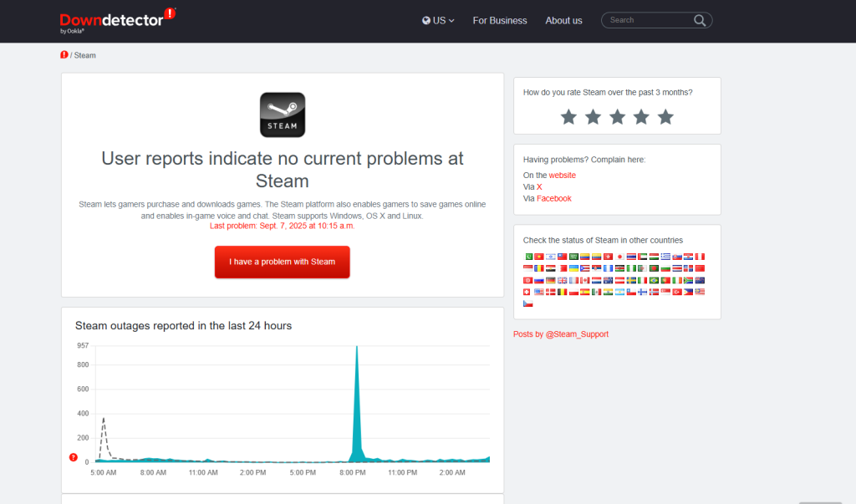This screenshot has height=504, width=856.
Task: Select the India flag
Action: coord(609,292)
